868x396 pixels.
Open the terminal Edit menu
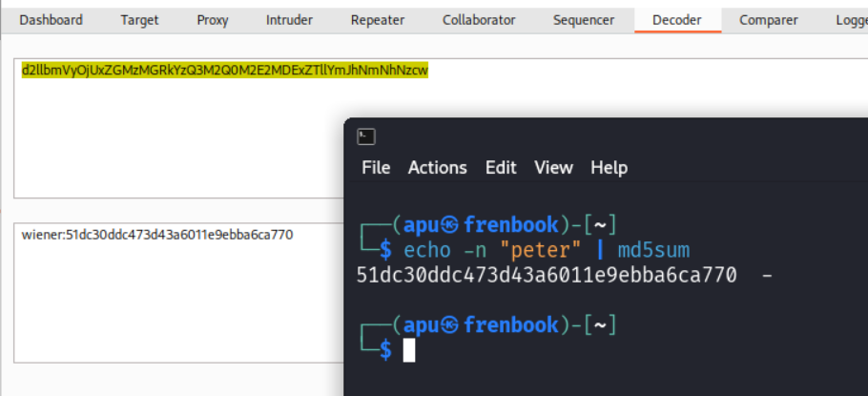pos(501,168)
